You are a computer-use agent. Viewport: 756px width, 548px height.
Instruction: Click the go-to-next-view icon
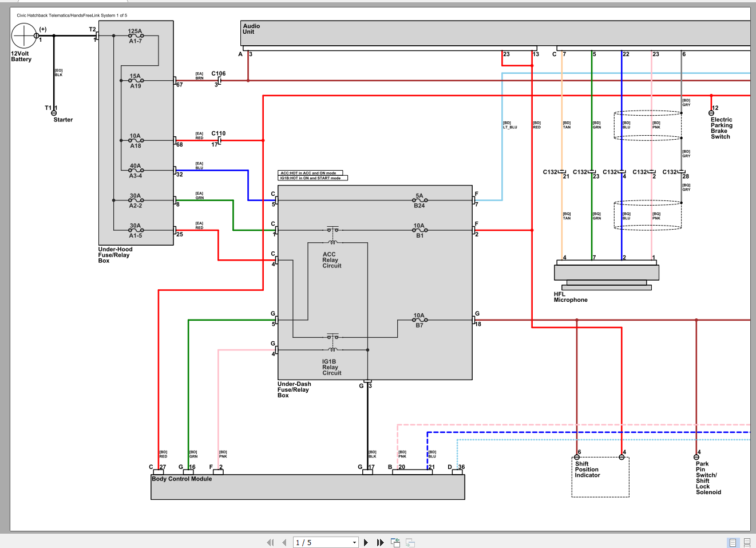(410, 542)
